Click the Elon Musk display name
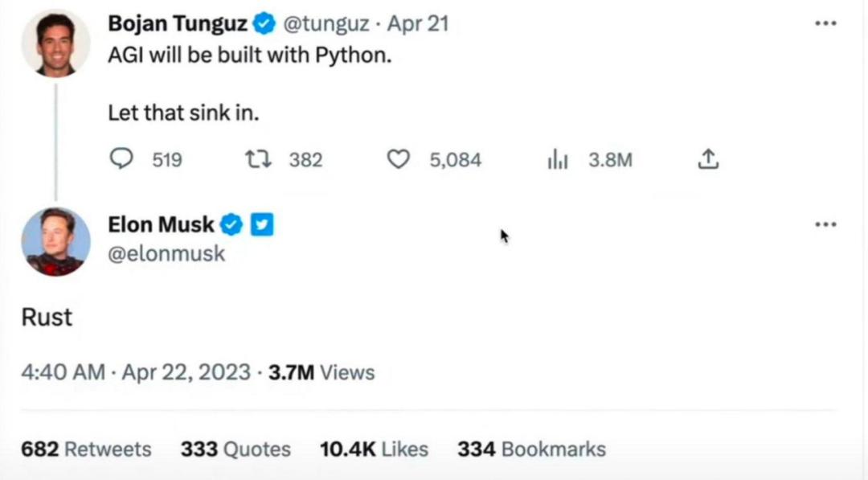Image resolution: width=868 pixels, height=480 pixels. 161,225
